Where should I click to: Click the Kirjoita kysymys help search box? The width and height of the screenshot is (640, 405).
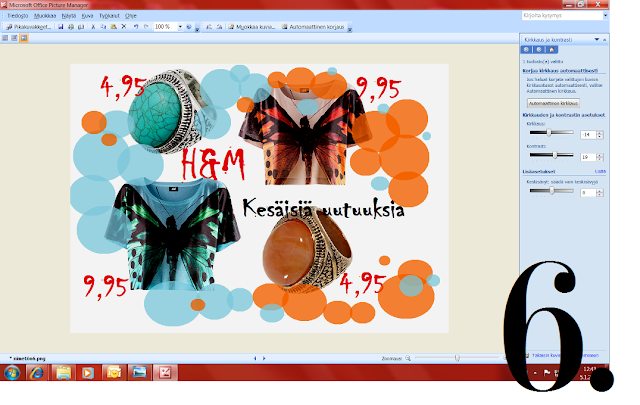(562, 16)
